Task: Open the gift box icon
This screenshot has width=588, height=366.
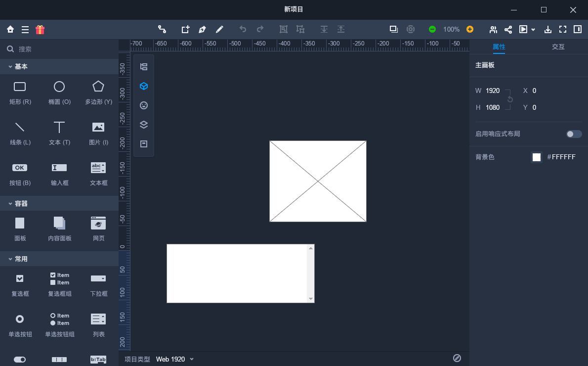Action: (x=40, y=30)
